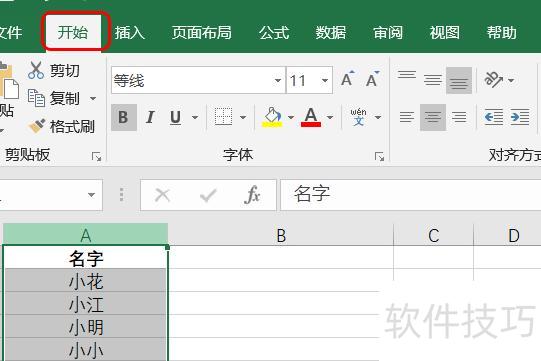Open 视图 tab
The width and height of the screenshot is (541, 361).
[444, 33]
